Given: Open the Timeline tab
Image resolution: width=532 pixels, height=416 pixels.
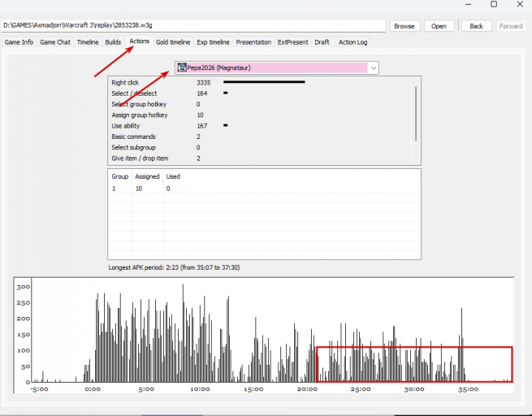Looking at the screenshot, I should [x=88, y=42].
